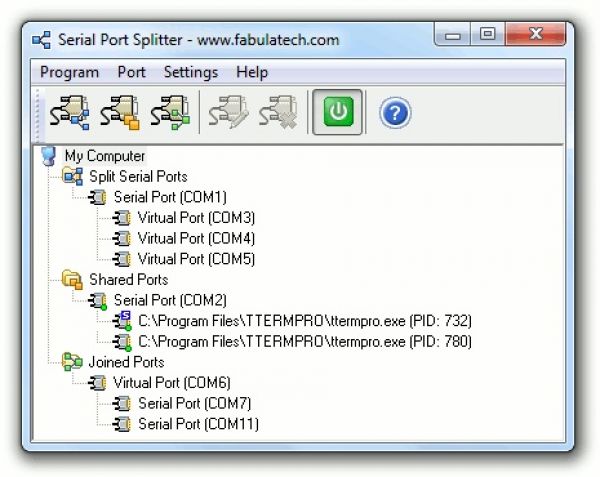Viewport: 600px width, 477px height.
Task: Select ttermpro.exe (PID: 732) text
Action: coord(305,321)
